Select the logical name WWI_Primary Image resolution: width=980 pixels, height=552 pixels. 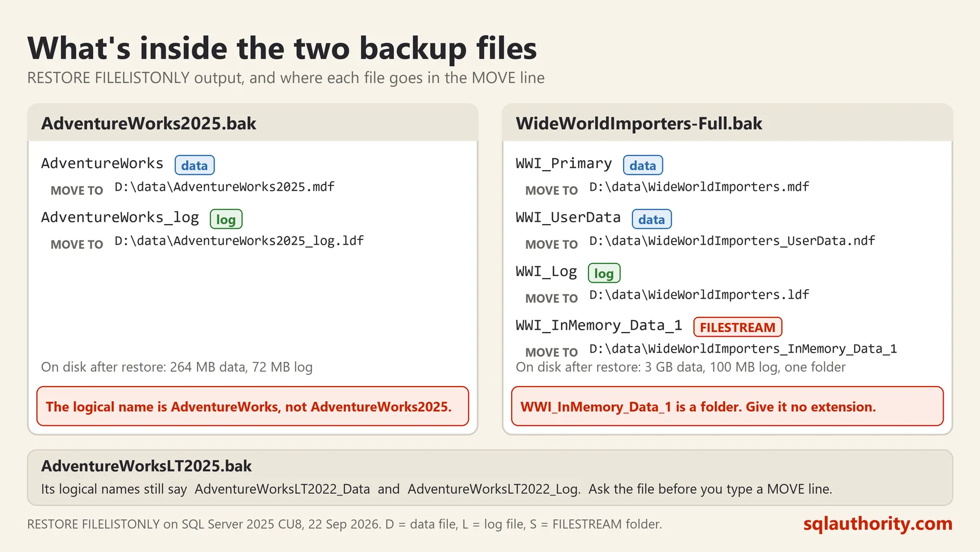click(x=564, y=164)
